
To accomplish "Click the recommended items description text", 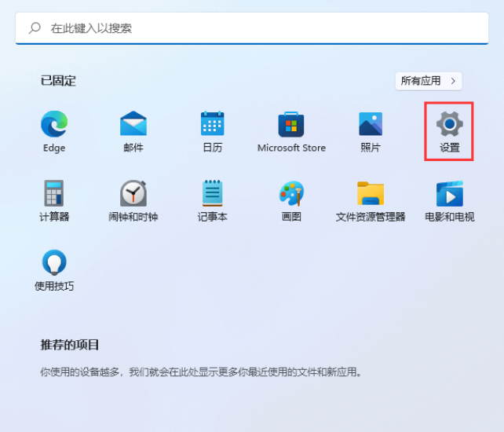I will [x=202, y=372].
